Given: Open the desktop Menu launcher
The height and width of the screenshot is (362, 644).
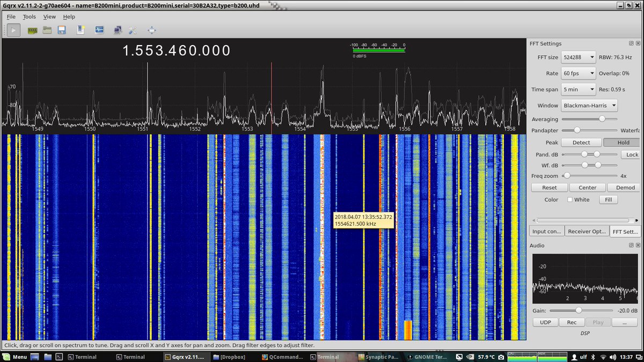Looking at the screenshot, I should tap(15, 357).
